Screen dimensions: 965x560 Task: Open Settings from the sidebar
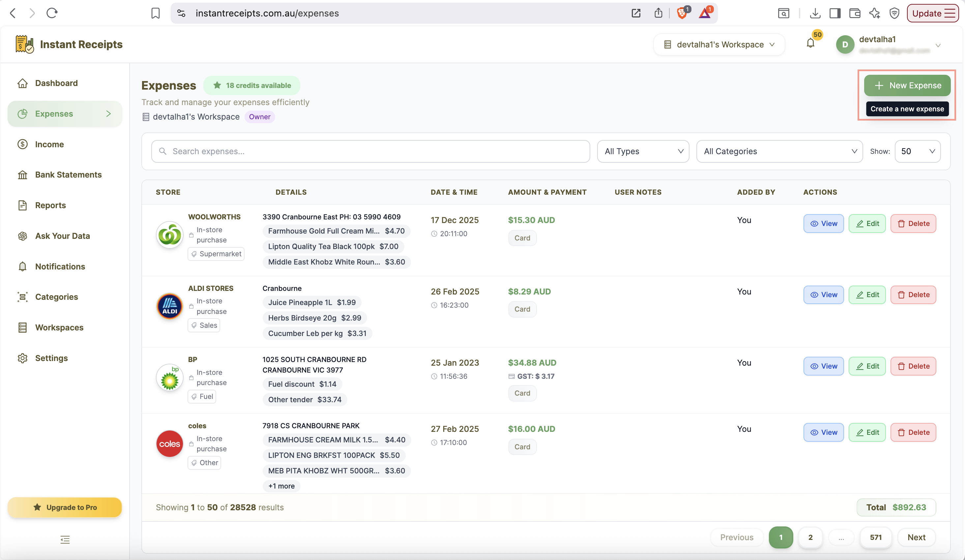pos(65,358)
